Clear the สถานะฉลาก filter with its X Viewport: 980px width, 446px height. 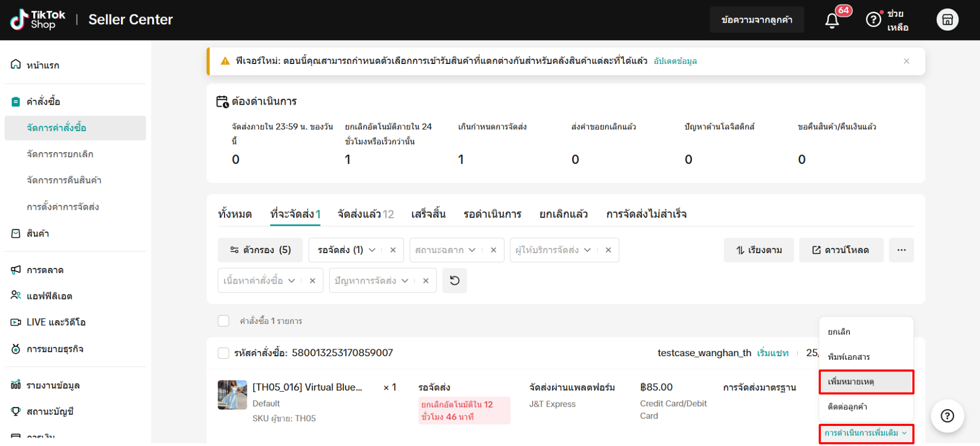pos(493,250)
